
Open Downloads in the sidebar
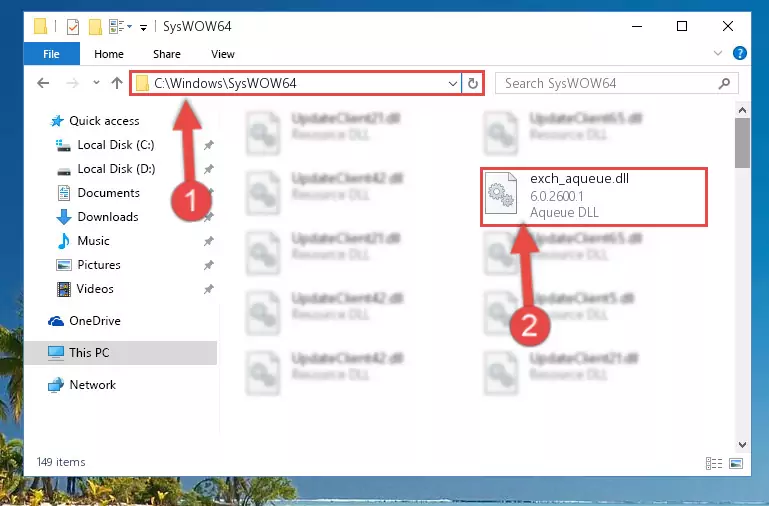(108, 217)
